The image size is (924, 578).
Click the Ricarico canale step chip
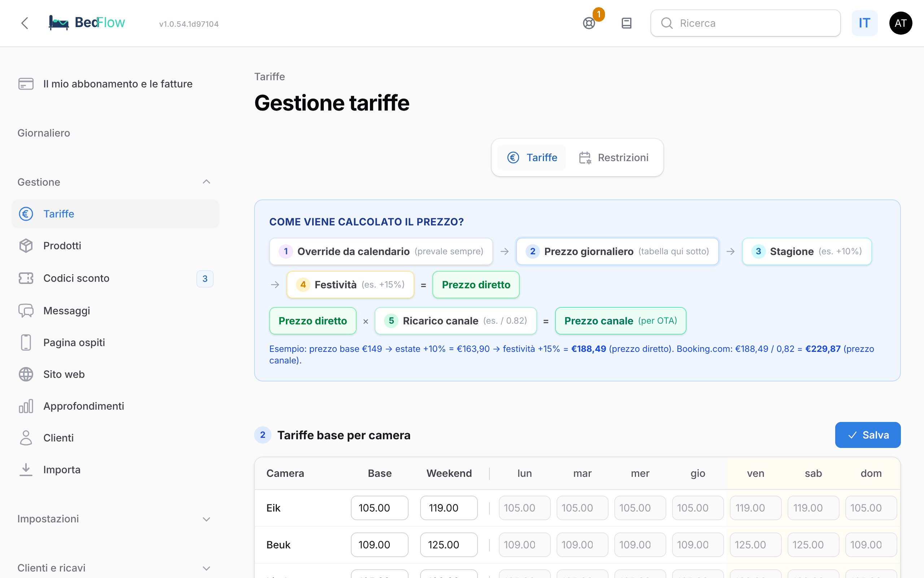tap(456, 321)
